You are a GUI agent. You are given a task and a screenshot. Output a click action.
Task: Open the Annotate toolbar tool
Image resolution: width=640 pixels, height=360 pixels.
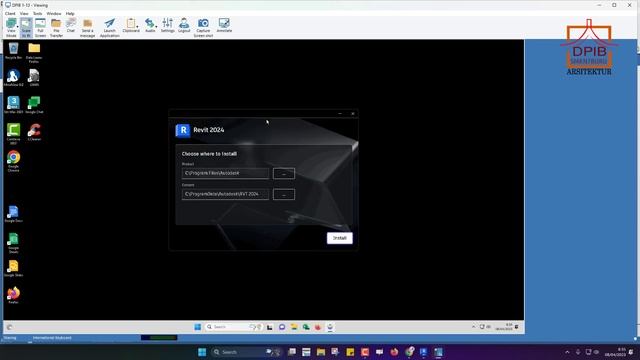[224, 25]
